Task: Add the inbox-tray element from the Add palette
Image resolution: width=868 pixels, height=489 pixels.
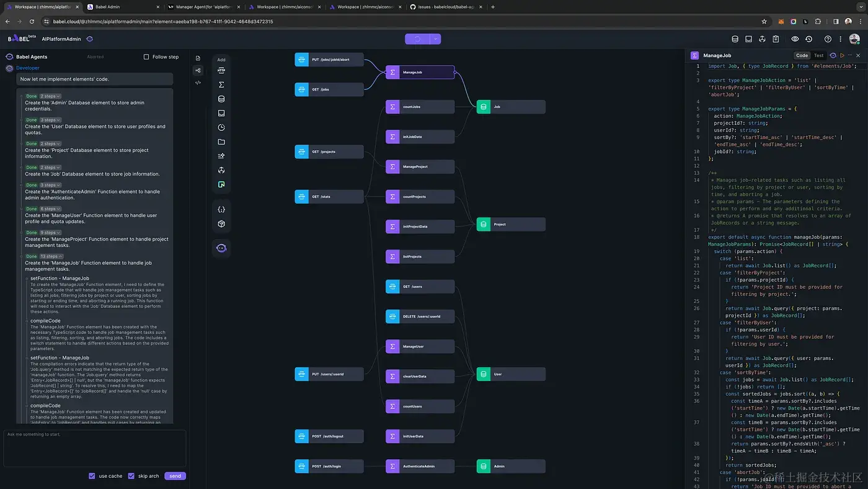Action: (x=221, y=114)
